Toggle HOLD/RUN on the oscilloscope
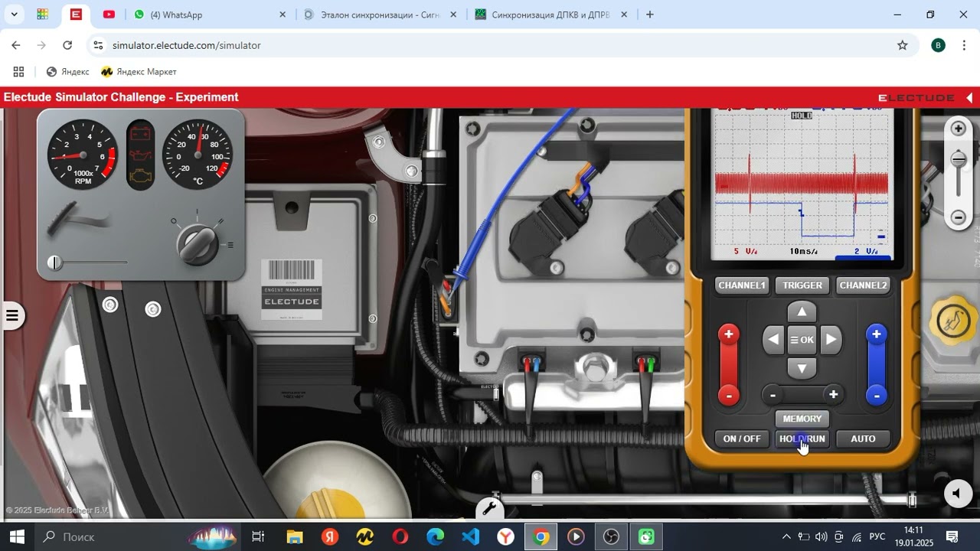 (x=802, y=439)
